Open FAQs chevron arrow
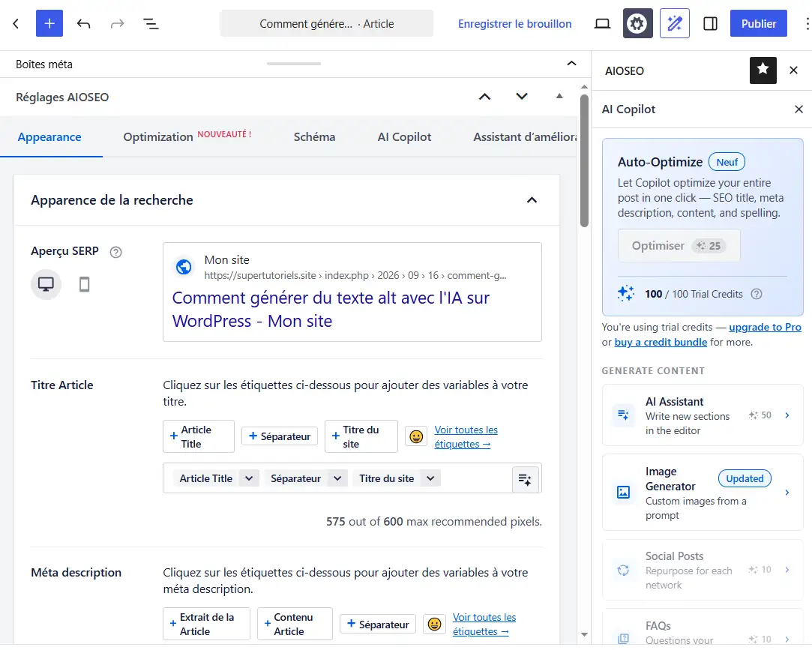Screen dimensions: 812x650 [x=787, y=640]
